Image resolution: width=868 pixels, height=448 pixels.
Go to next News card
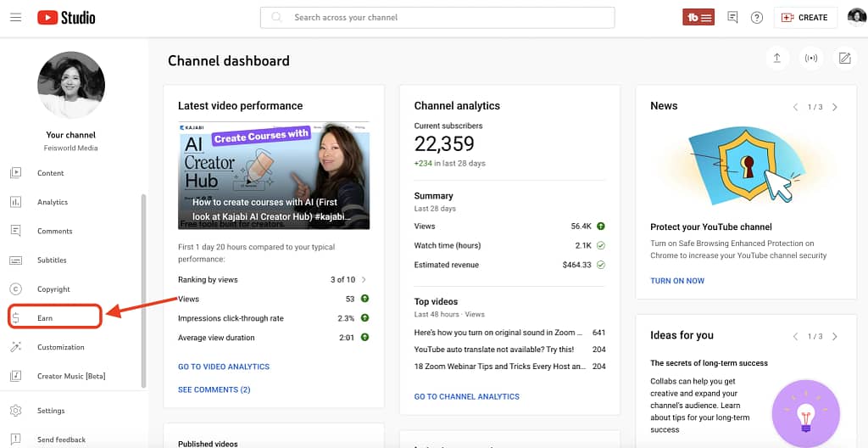point(835,107)
